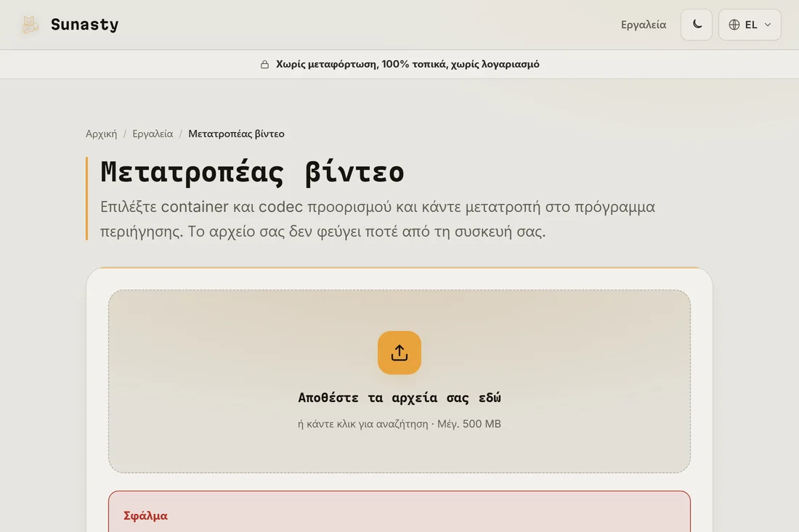Click the lock icon in the privacy banner

click(x=264, y=64)
